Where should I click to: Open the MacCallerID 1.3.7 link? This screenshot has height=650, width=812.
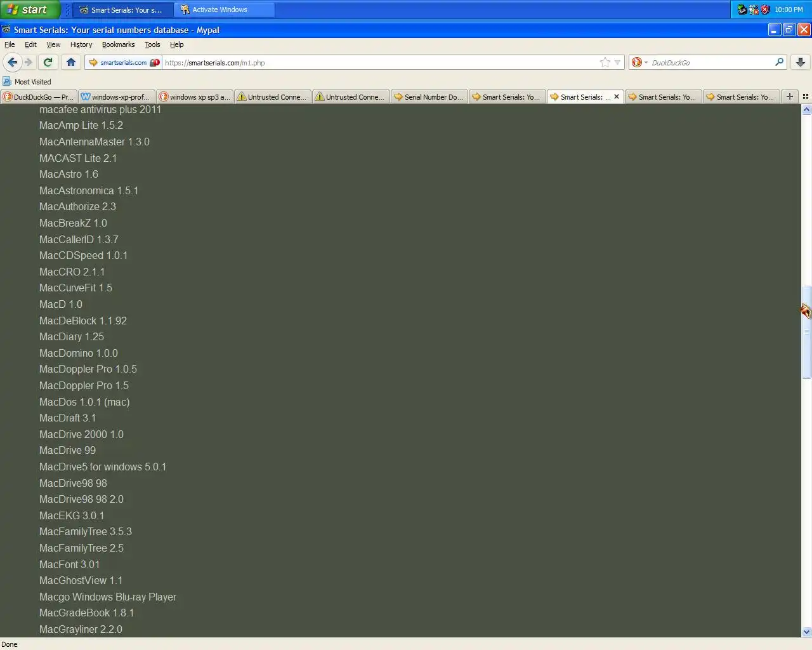(x=79, y=240)
